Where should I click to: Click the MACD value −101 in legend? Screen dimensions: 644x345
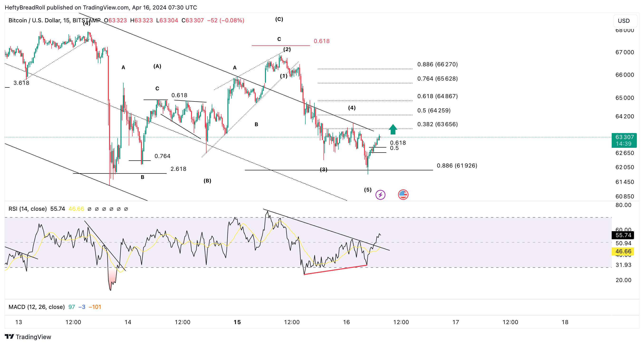(95, 307)
